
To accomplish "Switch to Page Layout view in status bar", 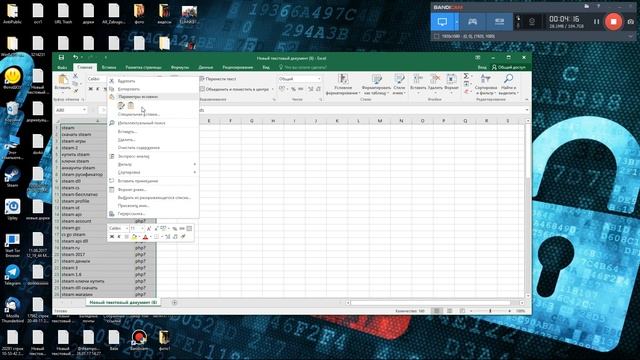I will pos(449,311).
